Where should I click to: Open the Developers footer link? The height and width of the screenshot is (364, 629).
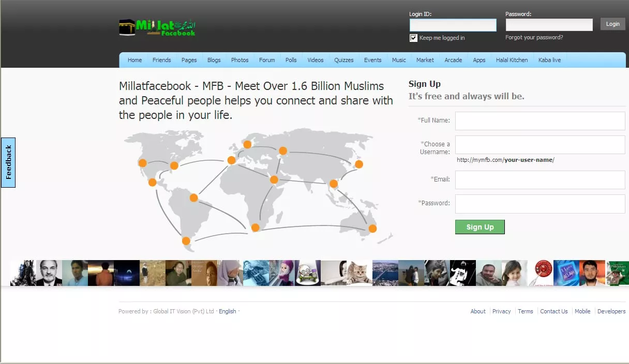[x=611, y=311]
